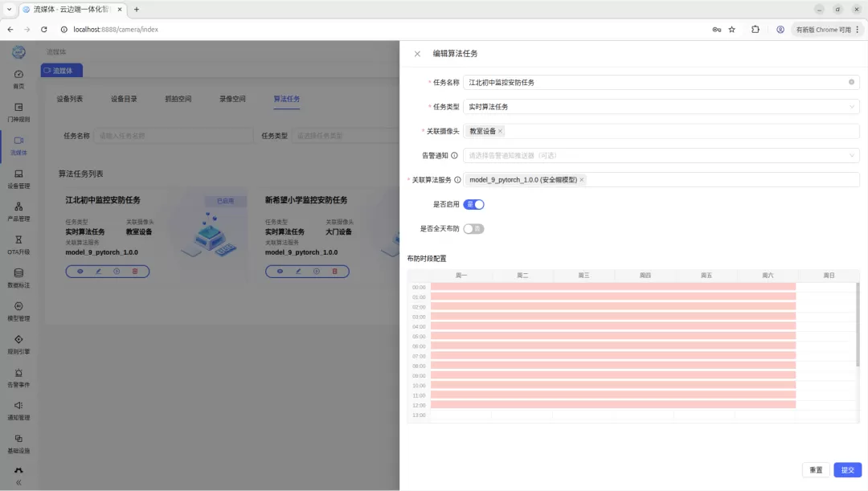Click the 提交 button
868x491 pixels.
pos(848,469)
